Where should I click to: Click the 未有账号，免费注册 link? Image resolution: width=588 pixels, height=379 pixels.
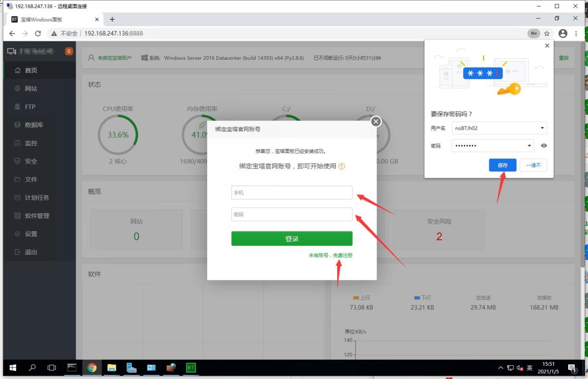coord(331,255)
